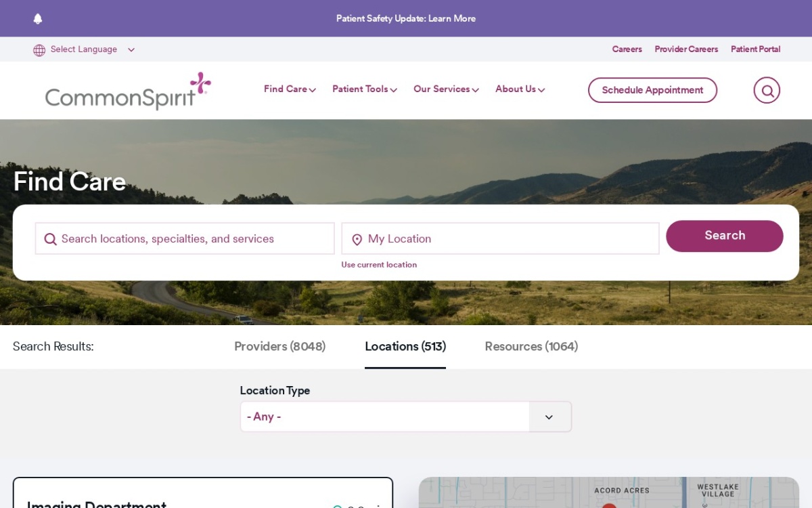Click the notification bell icon
Image resolution: width=812 pixels, height=508 pixels.
point(38,19)
